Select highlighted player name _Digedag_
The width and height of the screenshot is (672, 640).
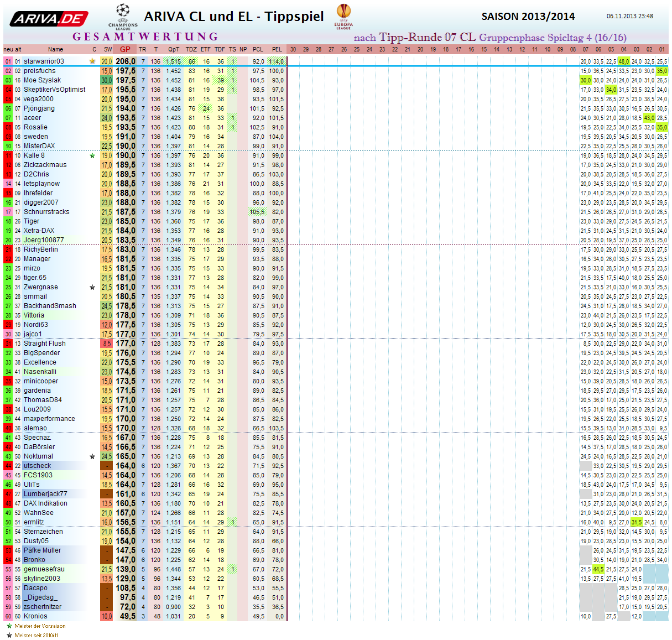pos(40,597)
